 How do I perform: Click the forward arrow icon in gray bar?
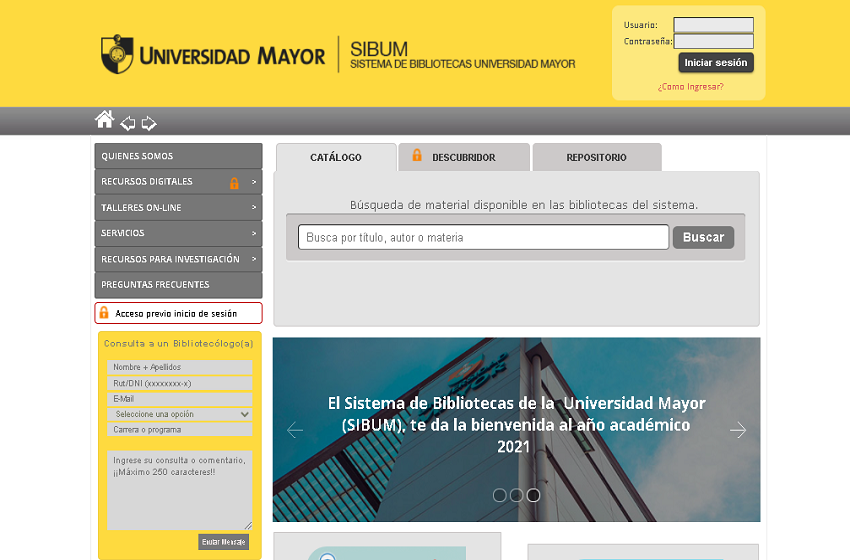pos(149,124)
